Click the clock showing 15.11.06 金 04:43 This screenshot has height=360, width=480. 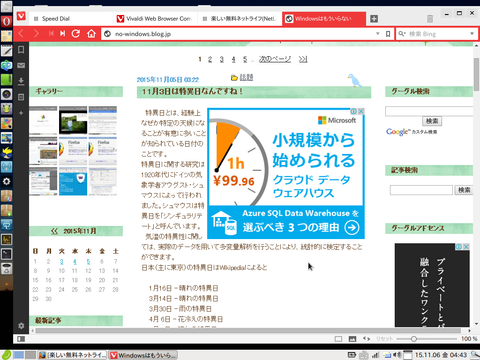(441, 355)
